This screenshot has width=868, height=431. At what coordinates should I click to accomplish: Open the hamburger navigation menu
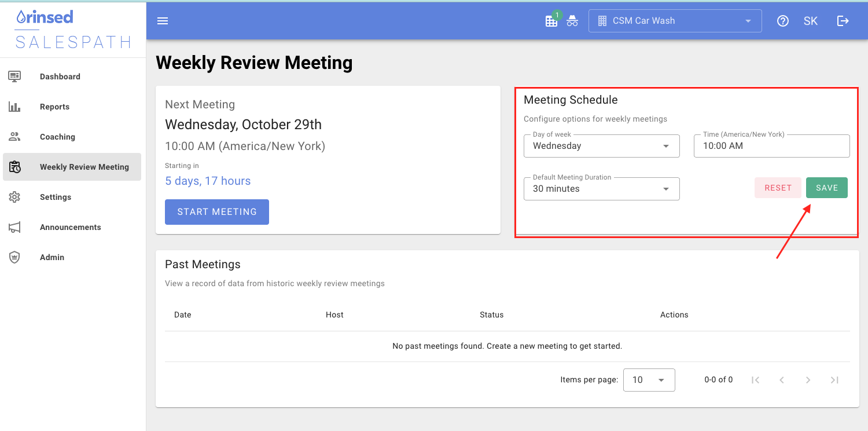[x=163, y=21]
